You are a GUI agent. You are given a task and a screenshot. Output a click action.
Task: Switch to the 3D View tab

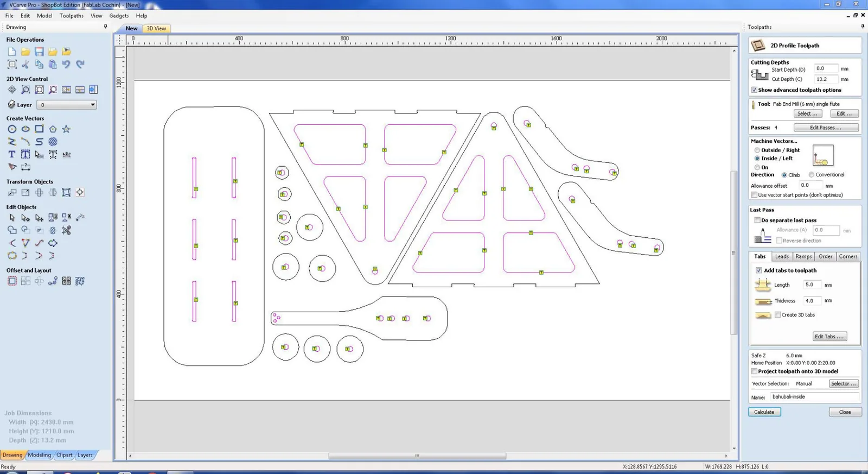156,28
